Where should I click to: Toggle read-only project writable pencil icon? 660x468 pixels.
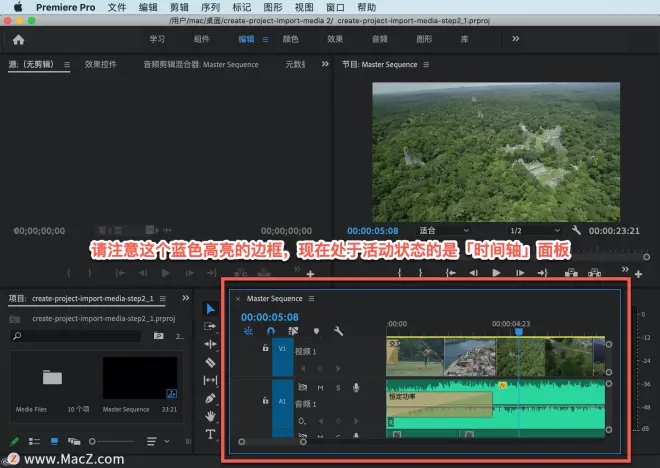tap(14, 441)
